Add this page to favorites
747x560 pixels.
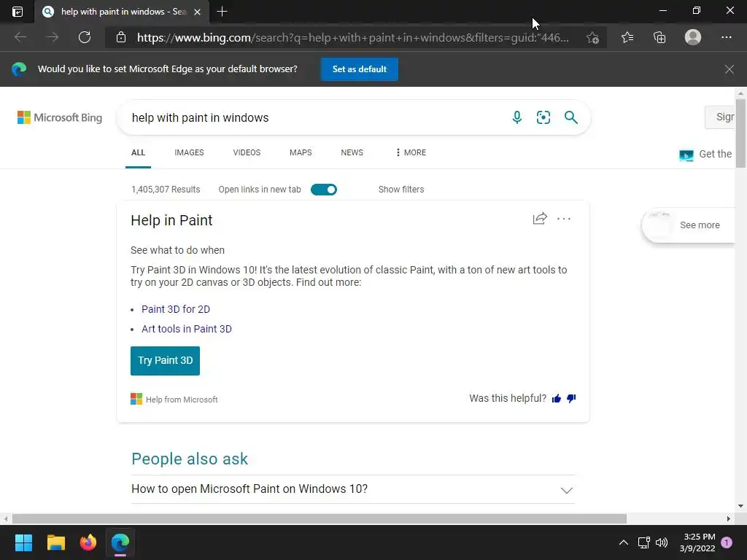click(x=592, y=38)
